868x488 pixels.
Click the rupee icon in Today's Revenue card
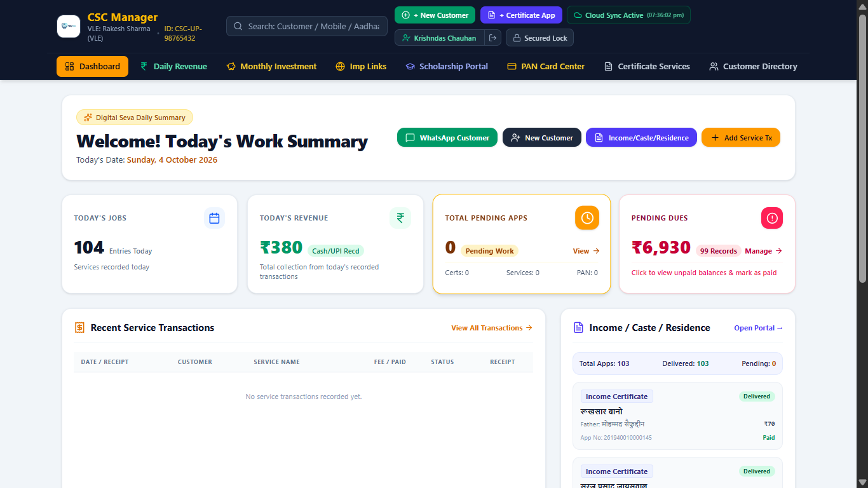(400, 218)
